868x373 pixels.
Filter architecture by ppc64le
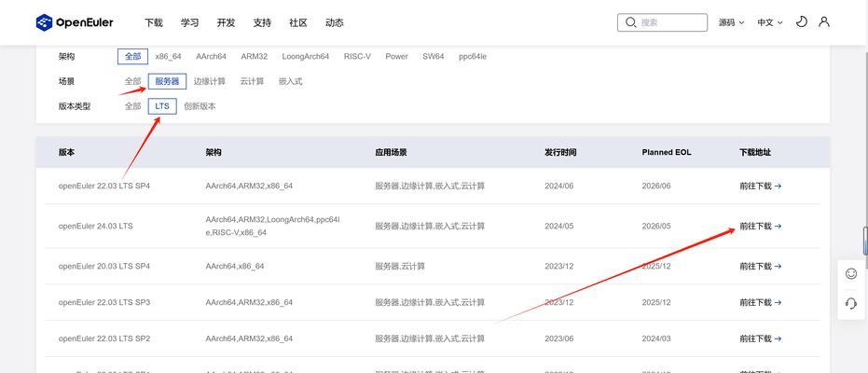[473, 57]
